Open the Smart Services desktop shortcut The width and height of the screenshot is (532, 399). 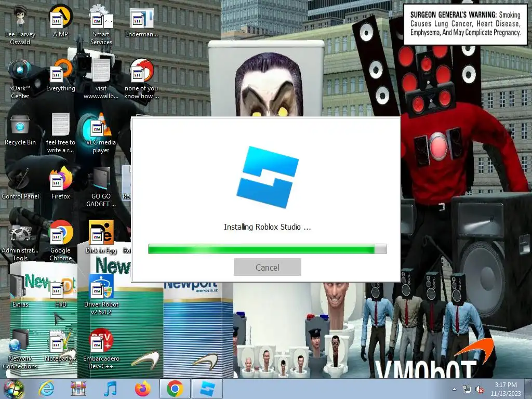click(101, 25)
